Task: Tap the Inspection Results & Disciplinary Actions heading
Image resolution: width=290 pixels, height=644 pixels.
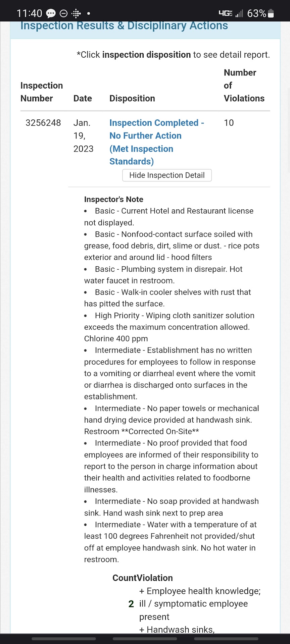Action: click(124, 25)
